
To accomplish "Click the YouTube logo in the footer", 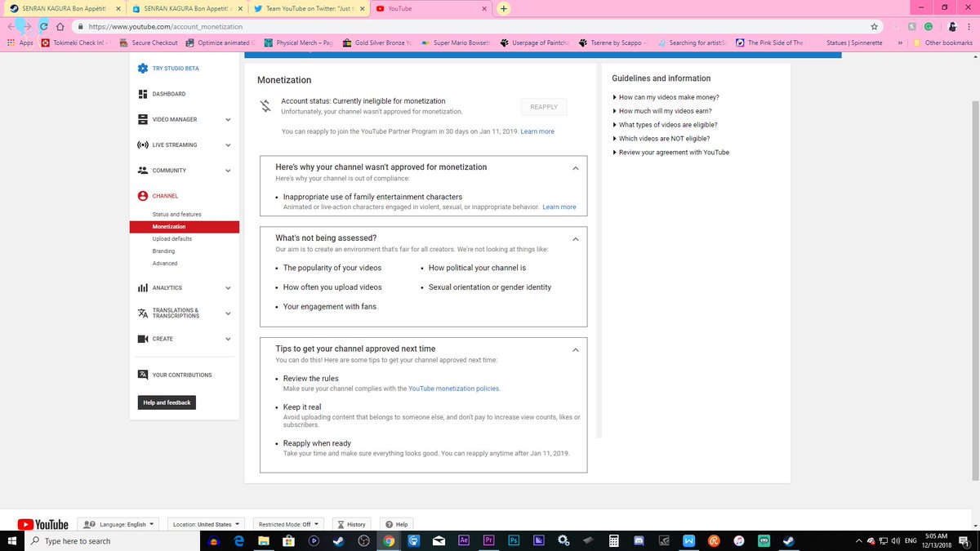I will click(x=42, y=524).
